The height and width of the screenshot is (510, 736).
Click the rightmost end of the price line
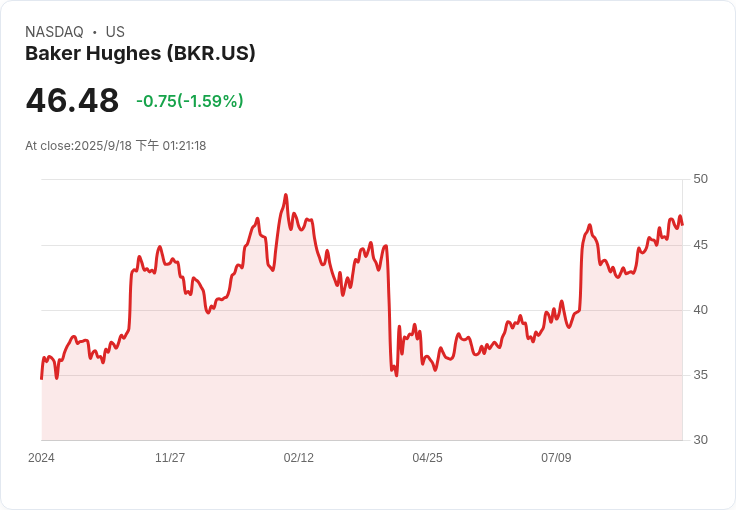(682, 224)
